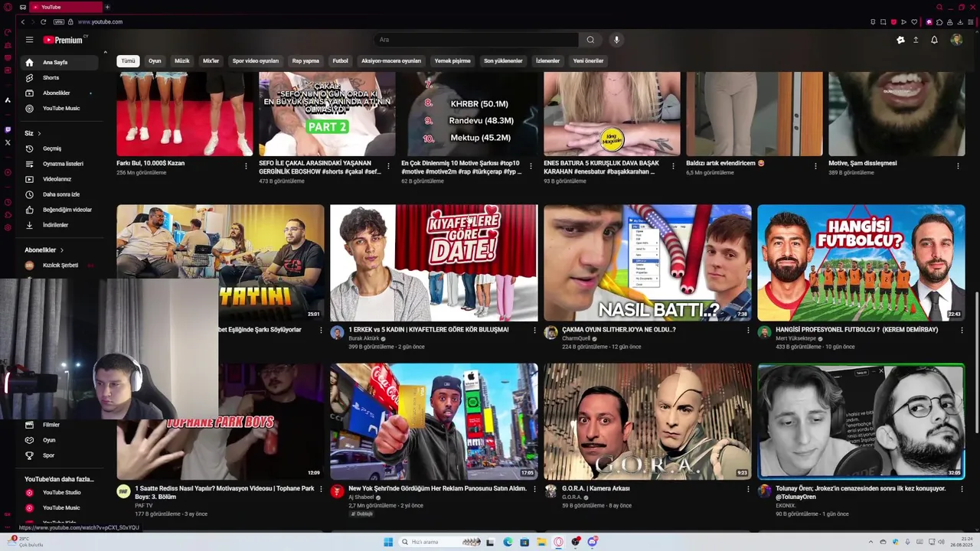Click the search magnifier button

(590, 40)
